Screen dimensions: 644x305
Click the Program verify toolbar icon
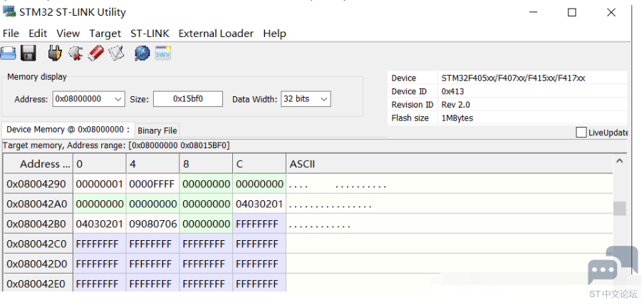click(116, 53)
